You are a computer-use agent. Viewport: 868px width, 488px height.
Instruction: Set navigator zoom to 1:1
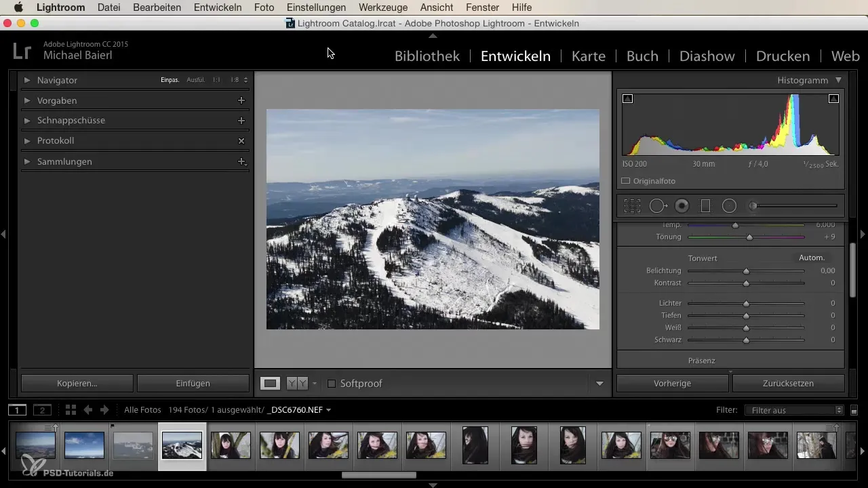pyautogui.click(x=216, y=80)
